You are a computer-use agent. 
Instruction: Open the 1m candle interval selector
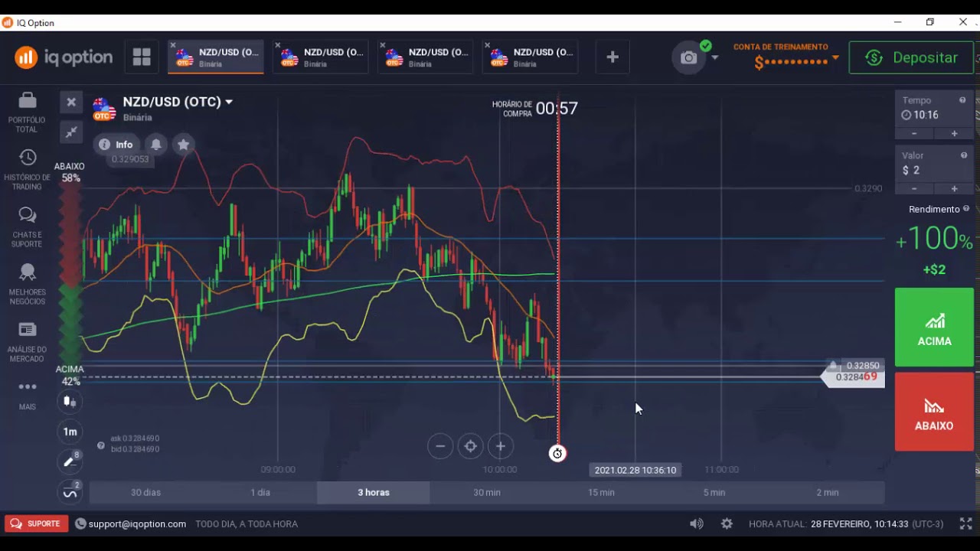click(70, 432)
